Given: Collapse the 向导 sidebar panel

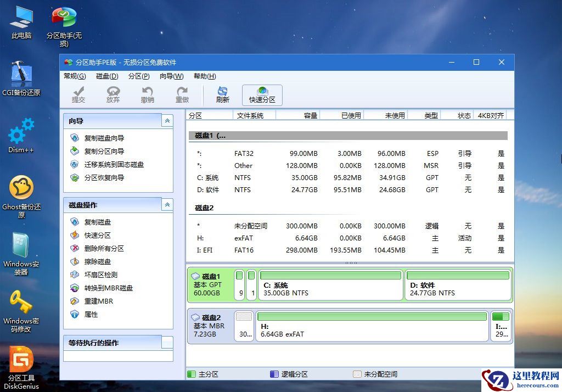Looking at the screenshot, I should click(167, 121).
